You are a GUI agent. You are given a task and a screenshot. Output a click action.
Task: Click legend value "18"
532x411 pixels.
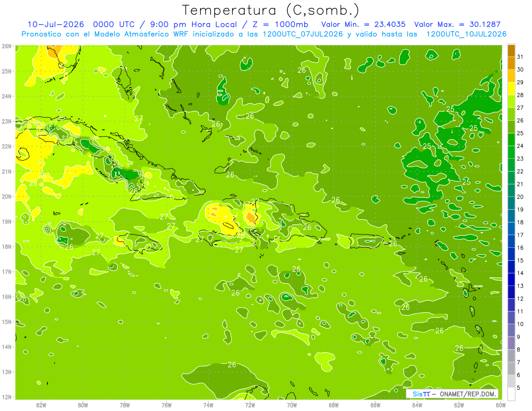pyautogui.click(x=520, y=222)
